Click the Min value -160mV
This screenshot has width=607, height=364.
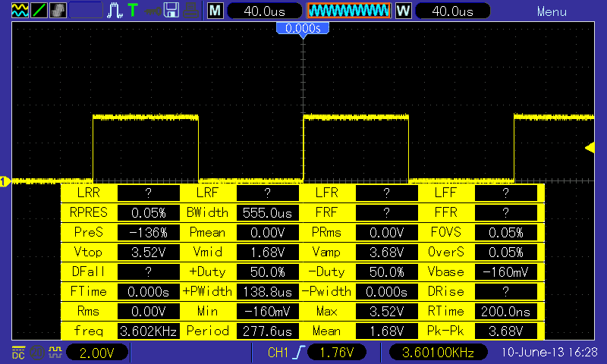[x=268, y=312]
